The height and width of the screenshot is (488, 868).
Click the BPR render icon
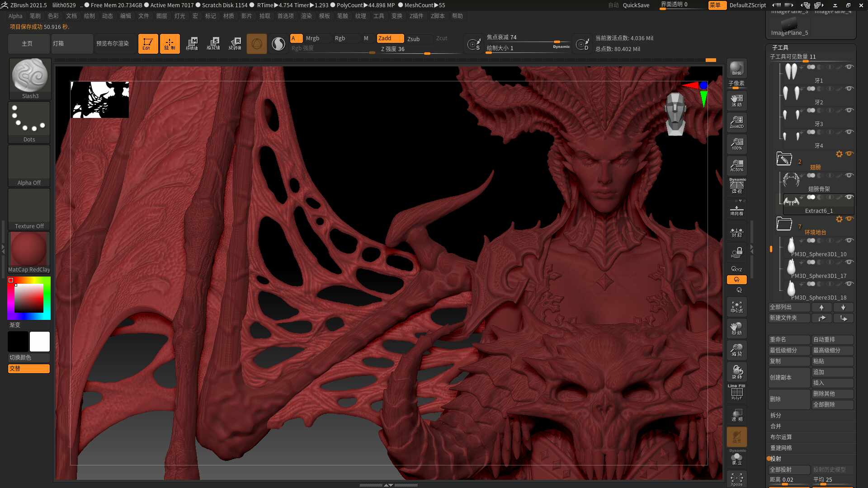(x=736, y=68)
